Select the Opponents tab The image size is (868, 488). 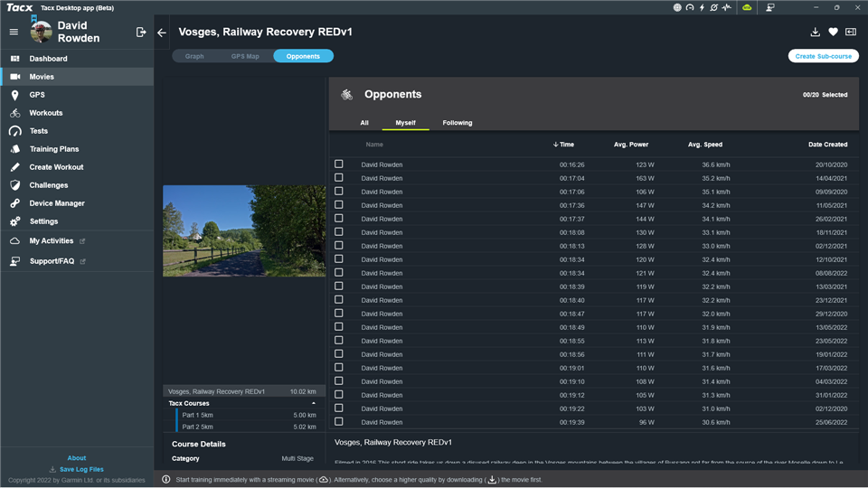pyautogui.click(x=303, y=56)
